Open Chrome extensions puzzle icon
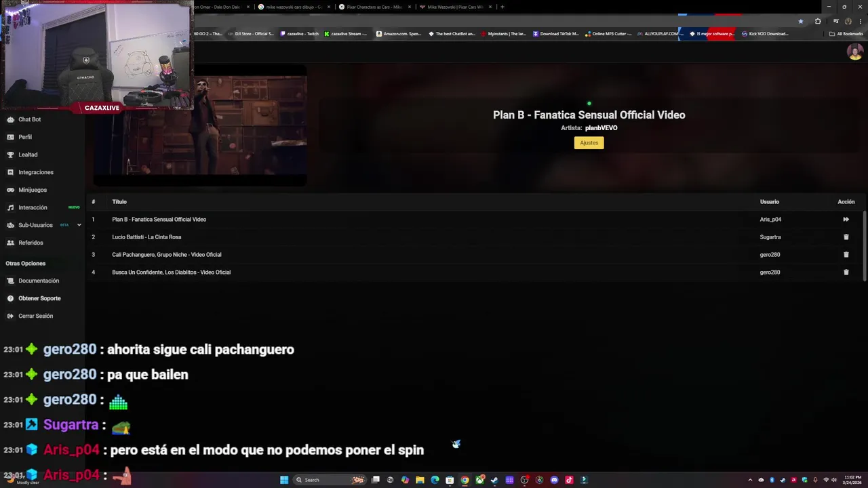This screenshot has width=868, height=488. (818, 21)
